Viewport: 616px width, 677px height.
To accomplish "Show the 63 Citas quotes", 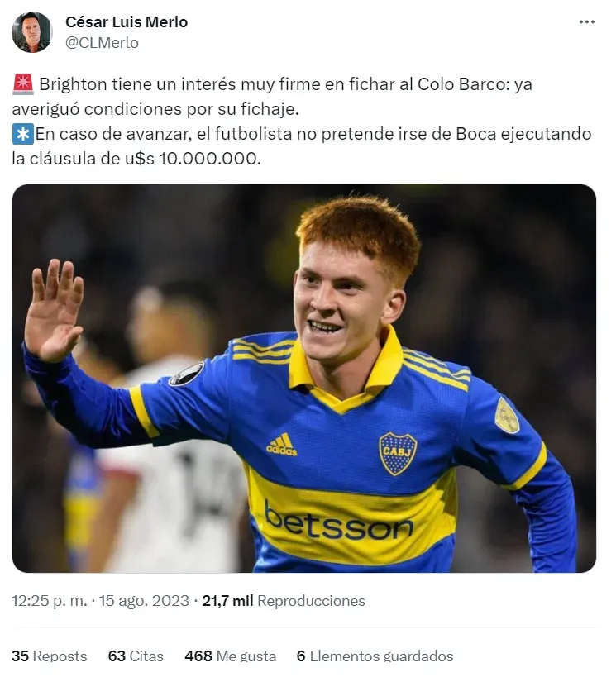I will [x=136, y=656].
